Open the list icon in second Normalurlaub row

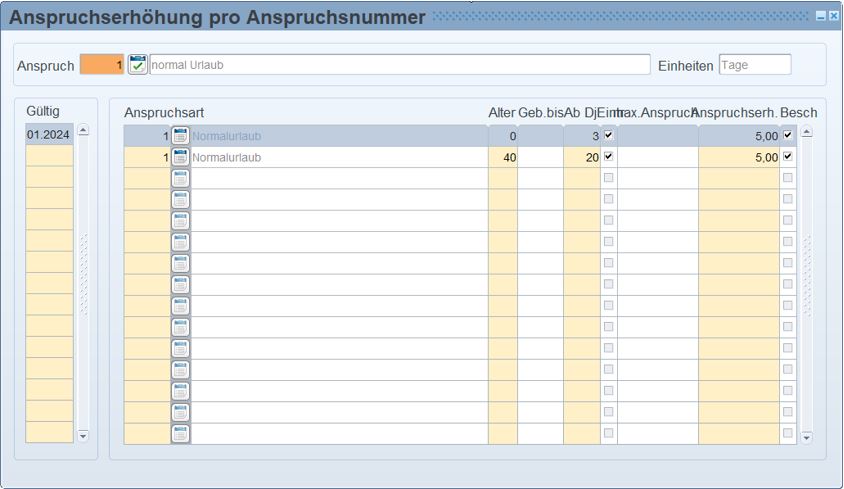coord(180,157)
